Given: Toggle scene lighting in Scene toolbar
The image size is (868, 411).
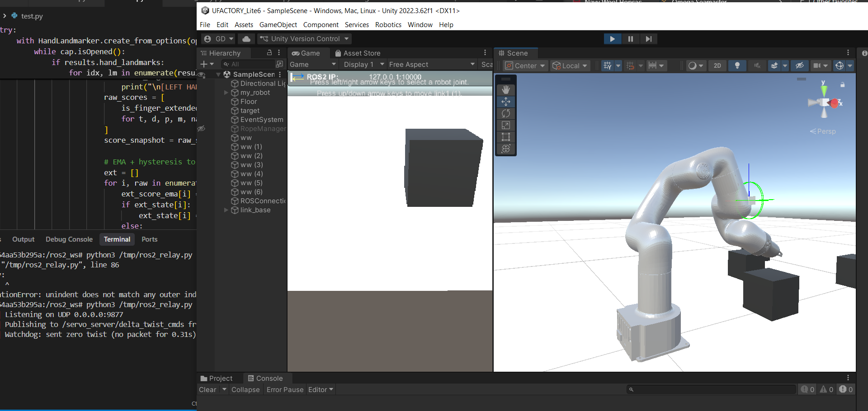Looking at the screenshot, I should [737, 65].
